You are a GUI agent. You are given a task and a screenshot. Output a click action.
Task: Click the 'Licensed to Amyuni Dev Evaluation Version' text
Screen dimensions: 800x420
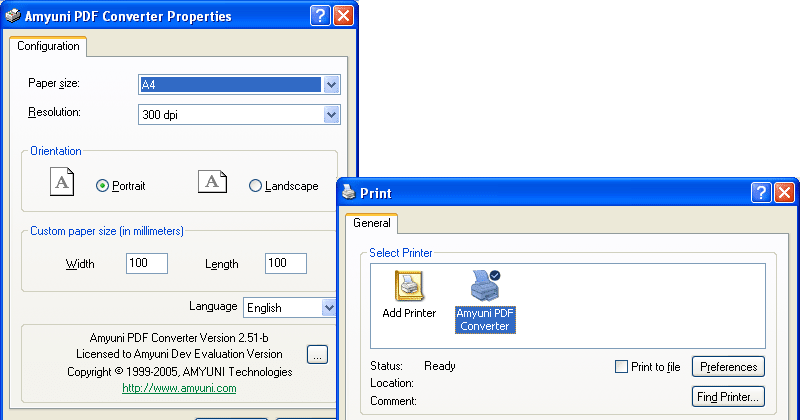coord(179,354)
